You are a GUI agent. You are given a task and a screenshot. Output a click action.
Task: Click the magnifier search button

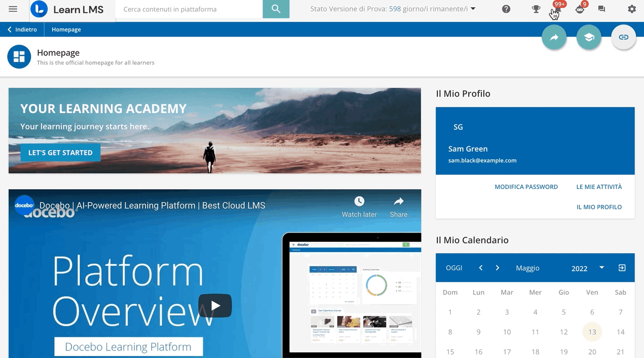pyautogui.click(x=276, y=9)
